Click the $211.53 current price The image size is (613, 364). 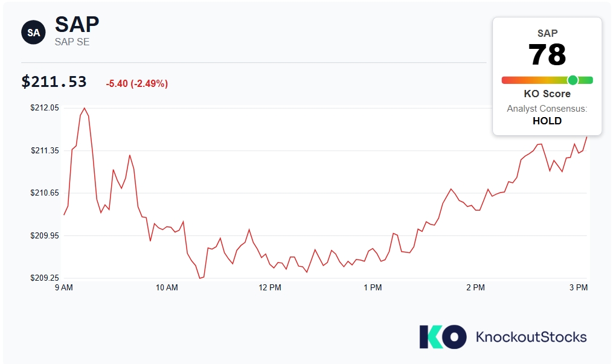click(54, 81)
